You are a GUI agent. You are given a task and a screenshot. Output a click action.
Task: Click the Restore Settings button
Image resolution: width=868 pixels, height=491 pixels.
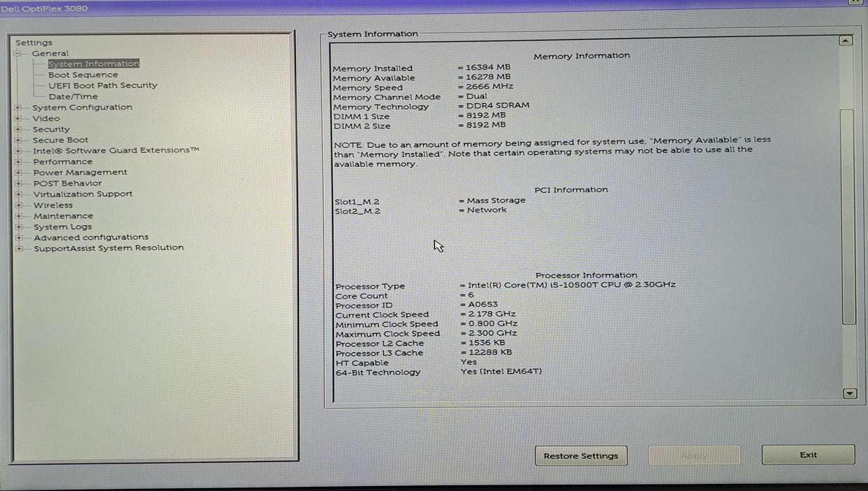point(581,456)
